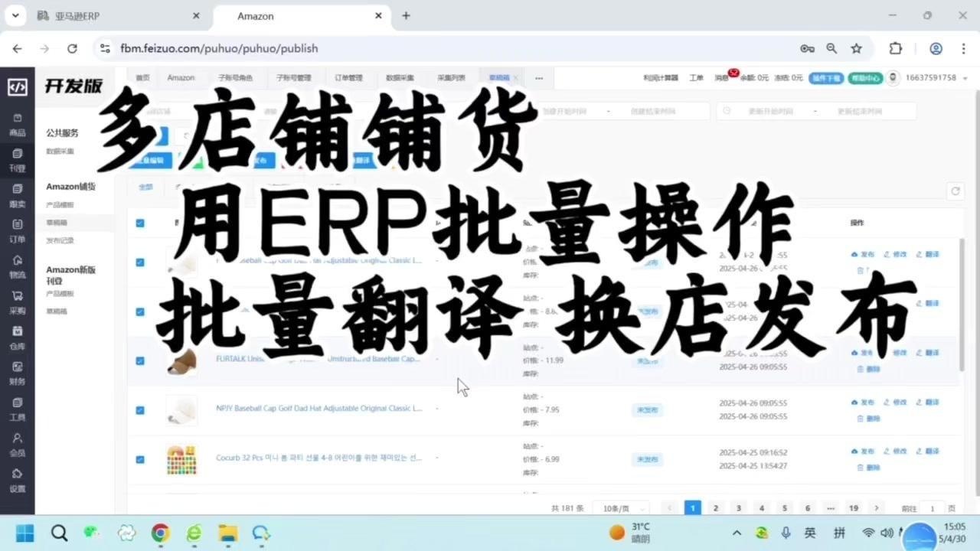Open the 跟卖 section in left sidebar
This screenshot has width=980, height=551.
pyautogui.click(x=17, y=195)
